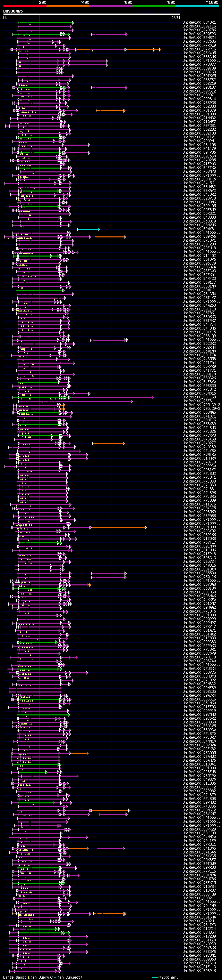Select hit UniRef100_Q4A2Z7
The height and width of the screenshot is (980, 222).
[x=199, y=443]
